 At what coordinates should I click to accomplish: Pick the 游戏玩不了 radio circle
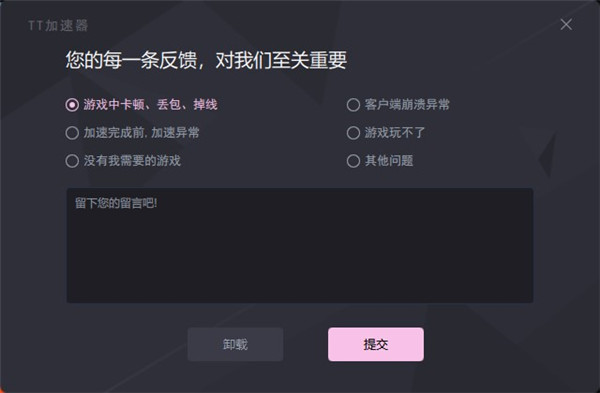(353, 133)
